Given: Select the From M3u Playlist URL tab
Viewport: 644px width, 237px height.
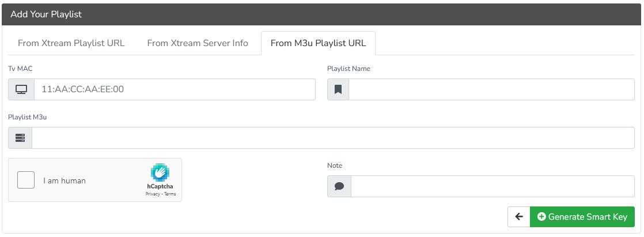Looking at the screenshot, I should (x=318, y=43).
